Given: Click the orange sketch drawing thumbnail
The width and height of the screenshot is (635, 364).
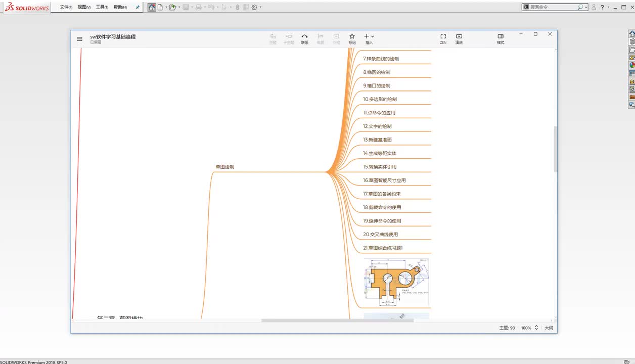Looking at the screenshot, I should [396, 283].
